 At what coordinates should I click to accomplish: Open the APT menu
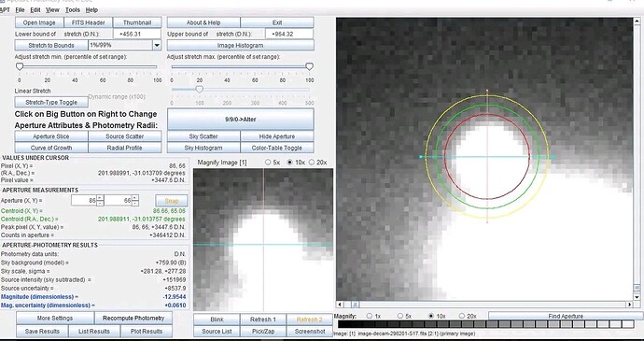click(x=5, y=10)
